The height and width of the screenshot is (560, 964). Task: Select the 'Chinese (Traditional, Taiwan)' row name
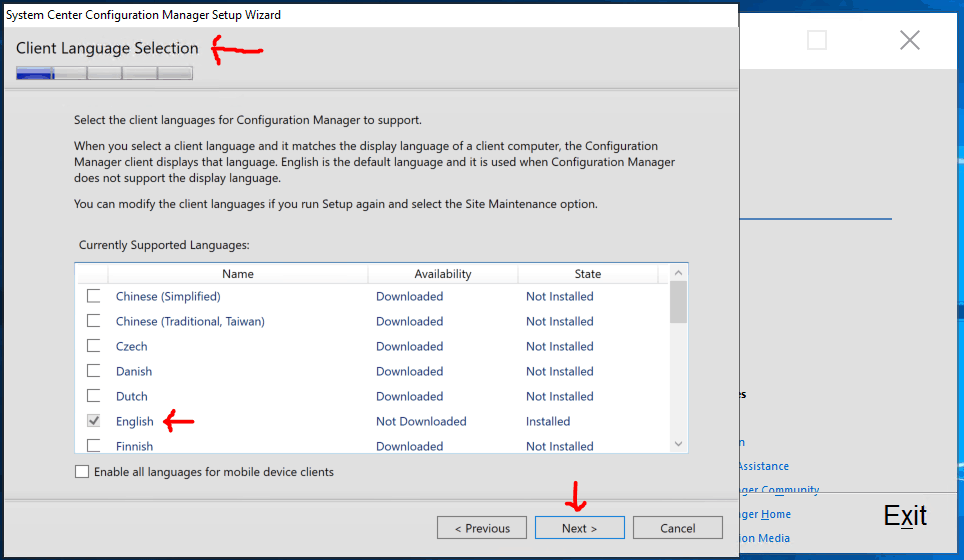[x=190, y=321]
